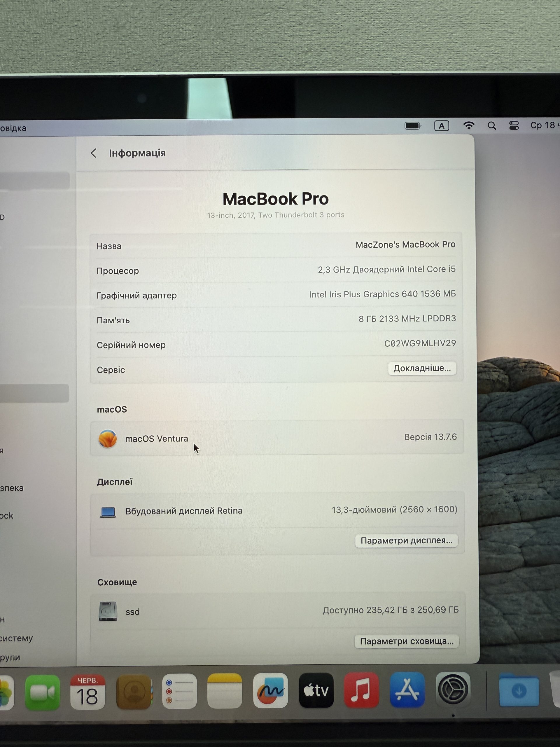This screenshot has height=747, width=560.
Task: Click Версія 13.7.6 text
Action: click(430, 437)
